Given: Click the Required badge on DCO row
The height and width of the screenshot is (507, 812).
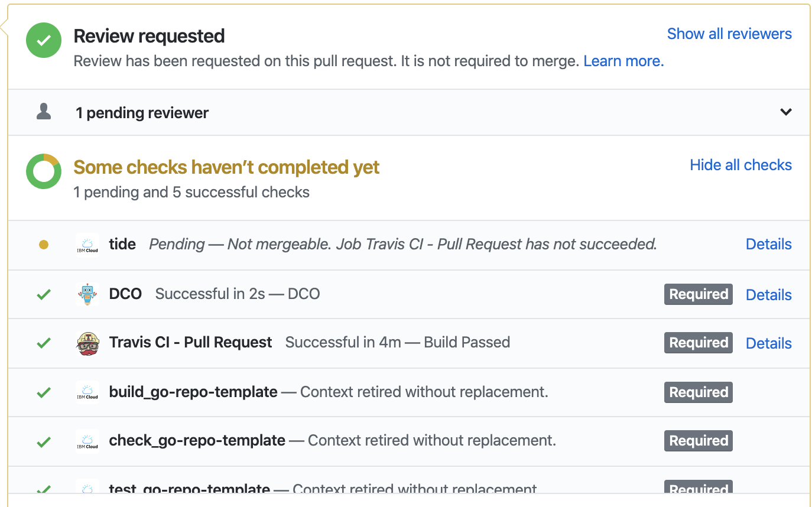Looking at the screenshot, I should [698, 294].
